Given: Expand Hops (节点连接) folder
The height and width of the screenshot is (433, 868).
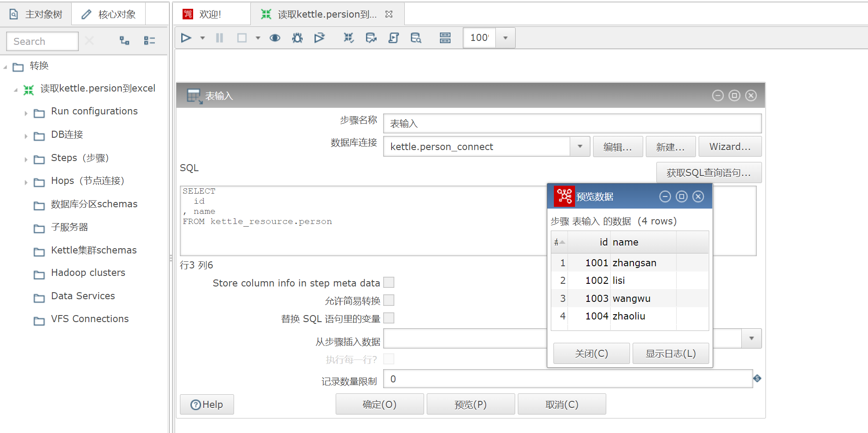Looking at the screenshot, I should pos(26,182).
